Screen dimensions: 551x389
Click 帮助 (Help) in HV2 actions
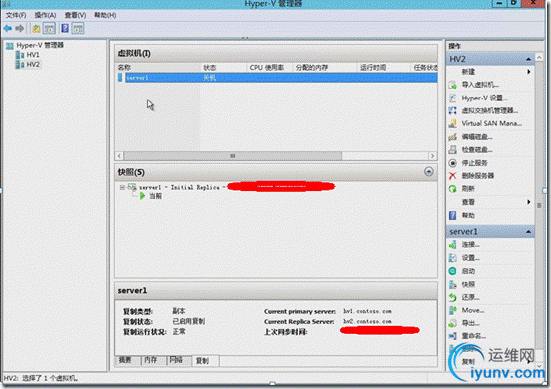(x=468, y=215)
